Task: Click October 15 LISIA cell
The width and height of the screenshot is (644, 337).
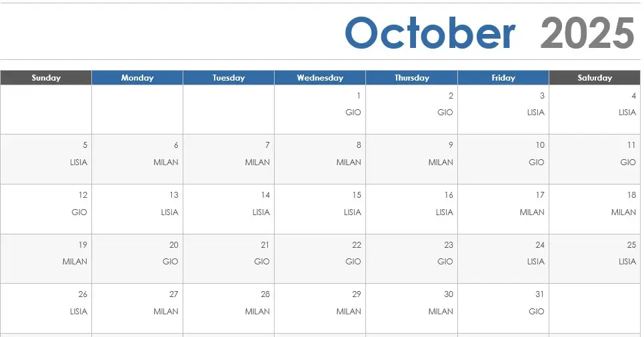Action: pos(320,209)
